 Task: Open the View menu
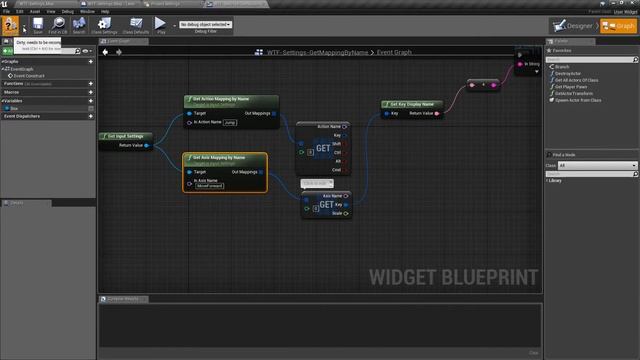click(x=51, y=11)
